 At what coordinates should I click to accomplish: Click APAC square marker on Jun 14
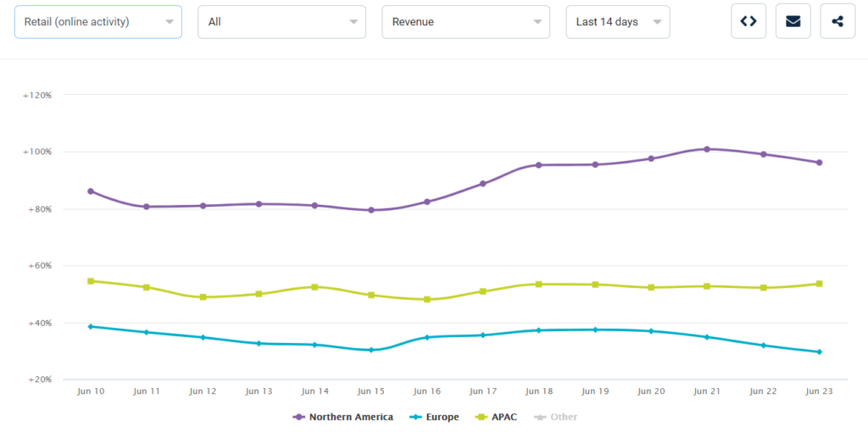coord(314,287)
